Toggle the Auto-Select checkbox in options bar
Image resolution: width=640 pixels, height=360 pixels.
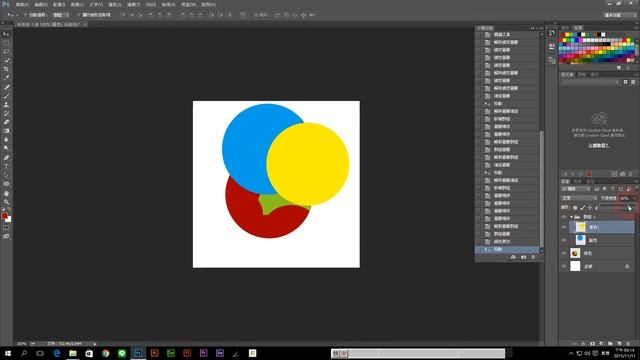point(25,15)
